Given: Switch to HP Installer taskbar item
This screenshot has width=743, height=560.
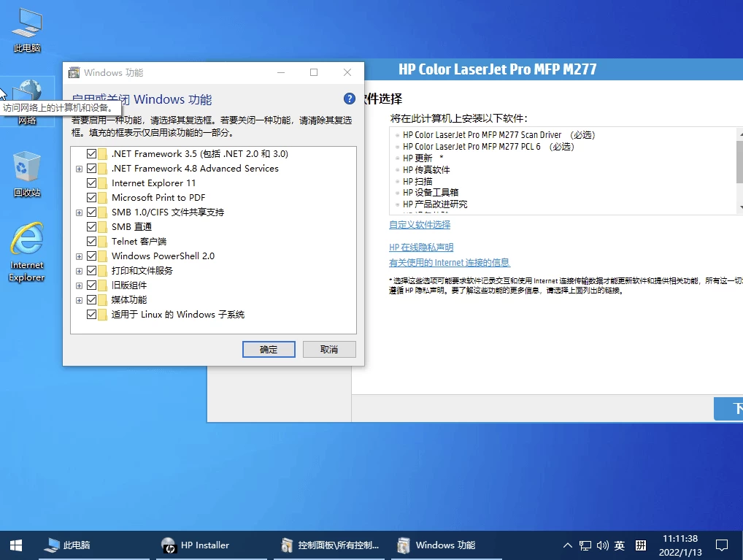Looking at the screenshot, I should click(x=196, y=545).
